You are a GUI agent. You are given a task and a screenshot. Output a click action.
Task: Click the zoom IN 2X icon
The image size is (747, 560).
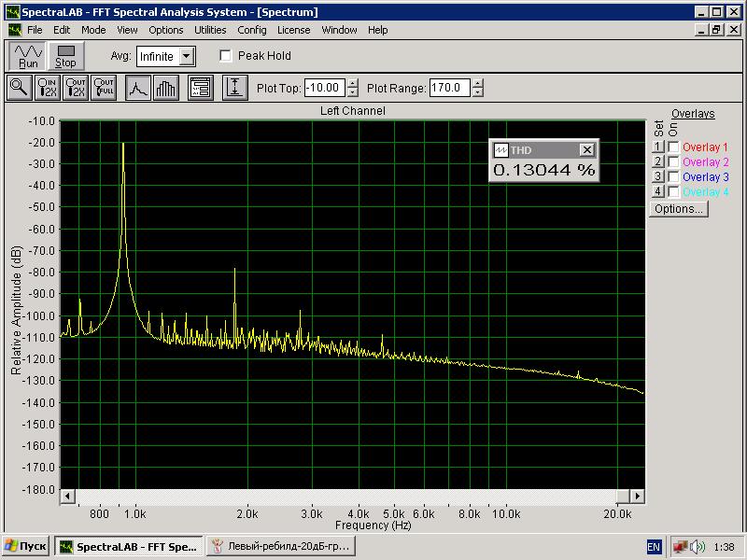click(x=48, y=88)
